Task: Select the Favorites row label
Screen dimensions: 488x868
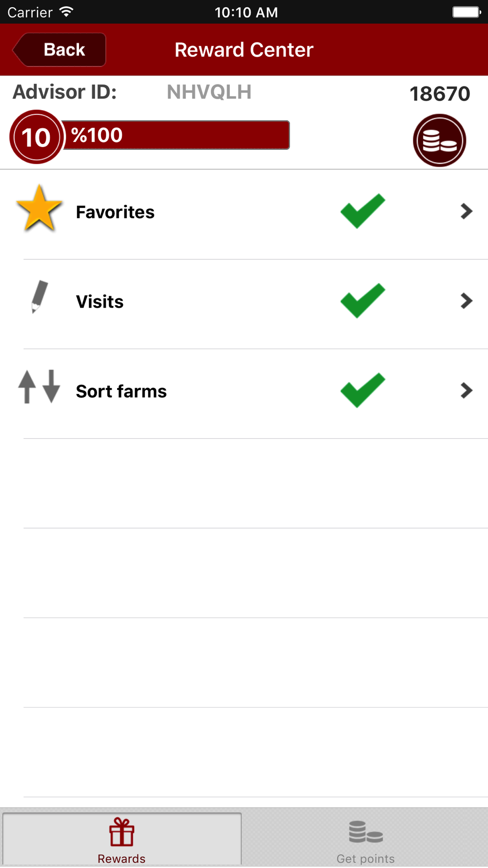Action: pos(115,212)
